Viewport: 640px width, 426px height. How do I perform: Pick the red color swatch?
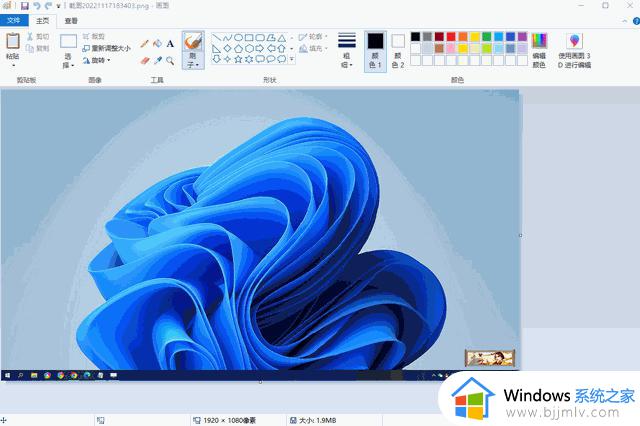tap(451, 37)
